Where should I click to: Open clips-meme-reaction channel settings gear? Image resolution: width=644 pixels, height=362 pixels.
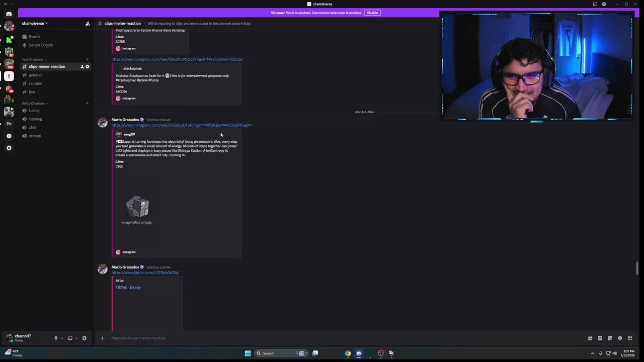(x=87, y=66)
